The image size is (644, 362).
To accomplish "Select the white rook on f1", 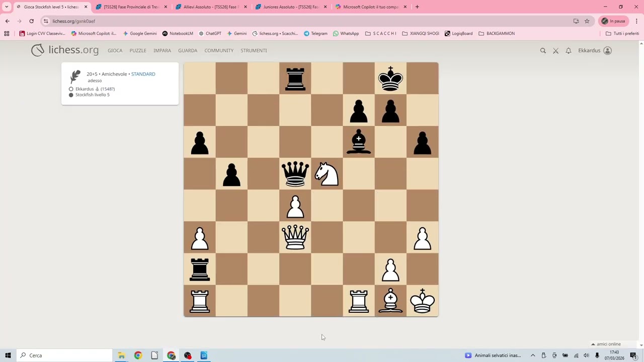I will pyautogui.click(x=359, y=301).
